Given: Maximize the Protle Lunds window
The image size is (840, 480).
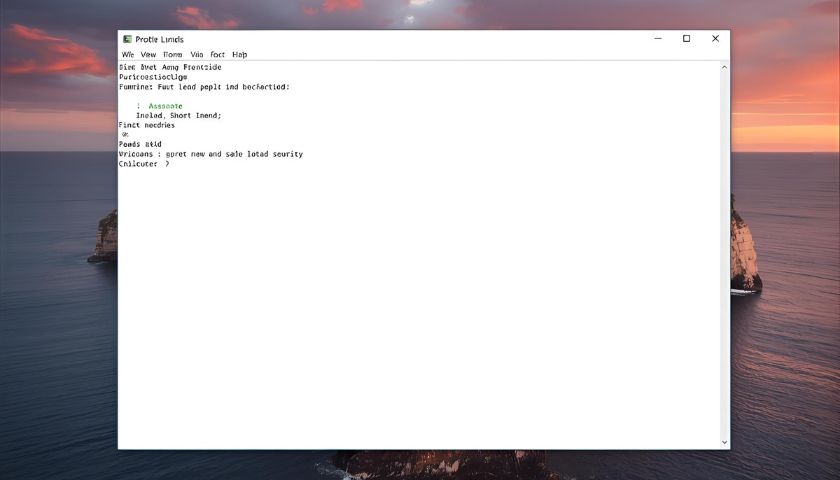Looking at the screenshot, I should tap(686, 39).
